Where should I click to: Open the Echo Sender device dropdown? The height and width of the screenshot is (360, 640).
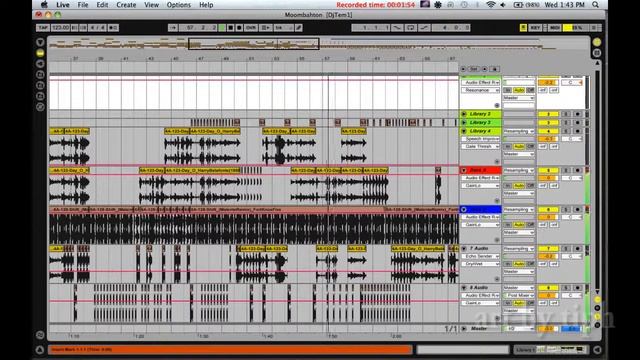pyautogui.click(x=481, y=256)
